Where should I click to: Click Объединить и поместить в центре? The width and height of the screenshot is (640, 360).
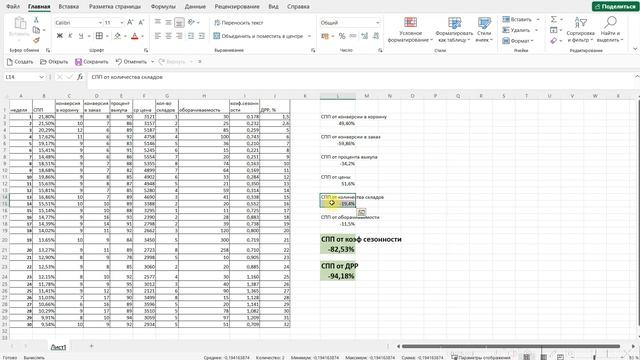coord(258,36)
